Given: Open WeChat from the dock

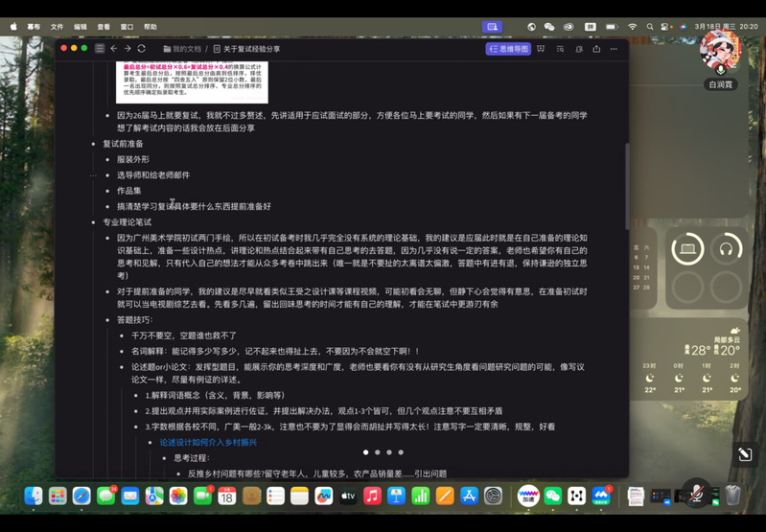Looking at the screenshot, I should pyautogui.click(x=553, y=496).
